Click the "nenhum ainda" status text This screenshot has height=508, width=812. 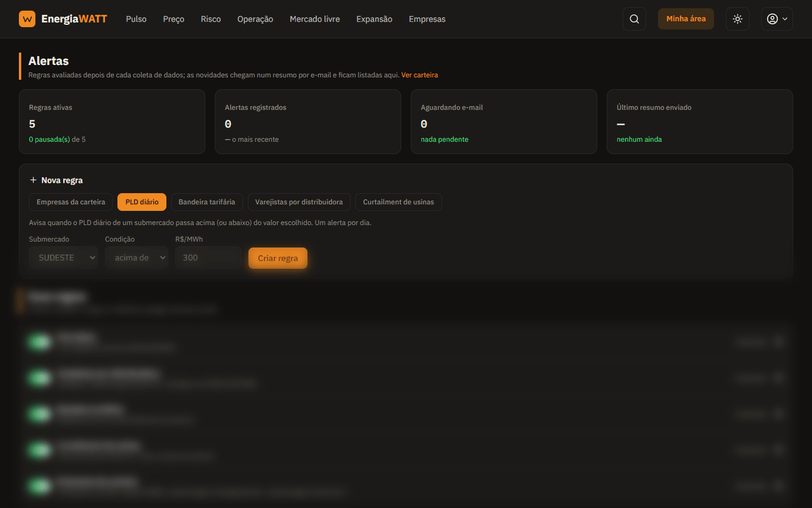pos(639,139)
